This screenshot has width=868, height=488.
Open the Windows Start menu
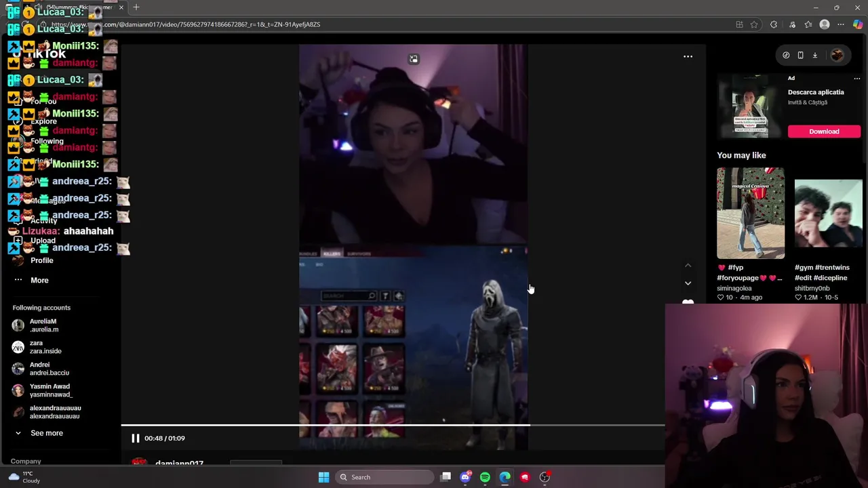tap(323, 477)
